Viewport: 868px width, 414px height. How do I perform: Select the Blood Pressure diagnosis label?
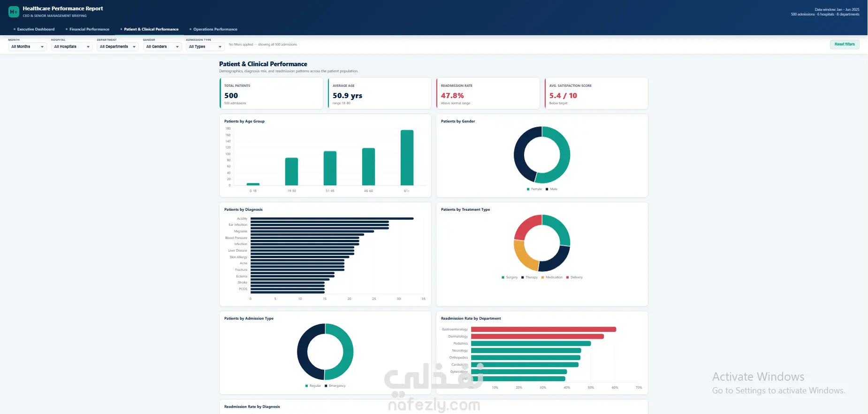tap(236, 238)
